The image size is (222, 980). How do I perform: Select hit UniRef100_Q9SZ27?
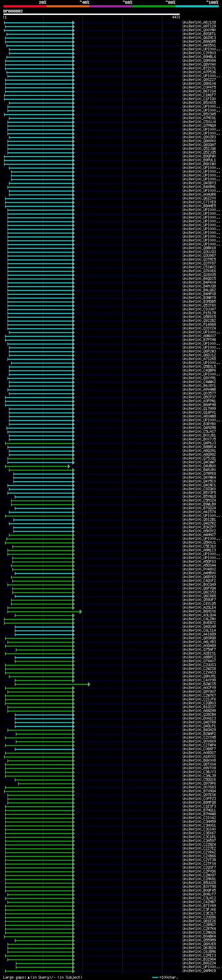tap(199, 80)
